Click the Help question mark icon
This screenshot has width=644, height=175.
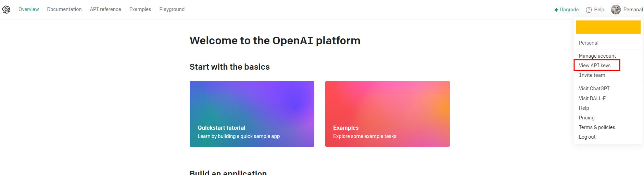pyautogui.click(x=589, y=10)
